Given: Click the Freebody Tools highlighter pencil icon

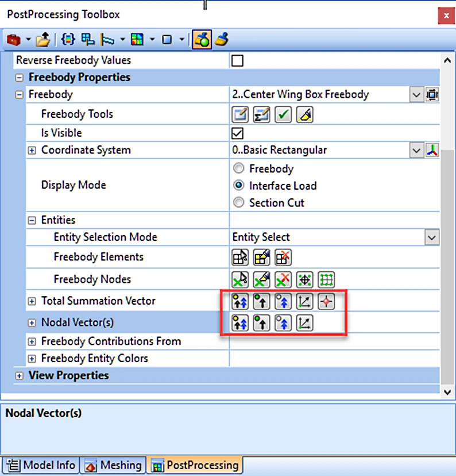Looking at the screenshot, I should pyautogui.click(x=305, y=114).
